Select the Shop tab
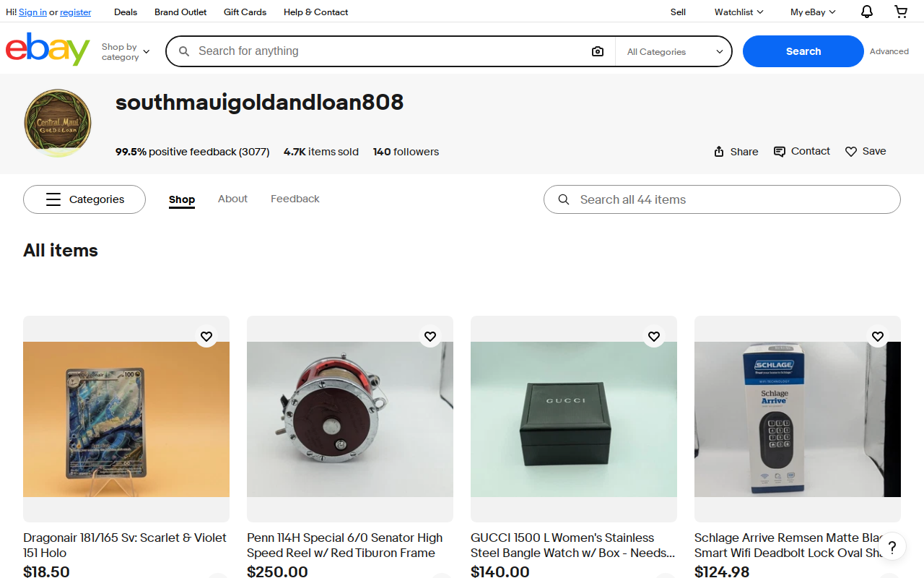This screenshot has height=578, width=924. [182, 199]
